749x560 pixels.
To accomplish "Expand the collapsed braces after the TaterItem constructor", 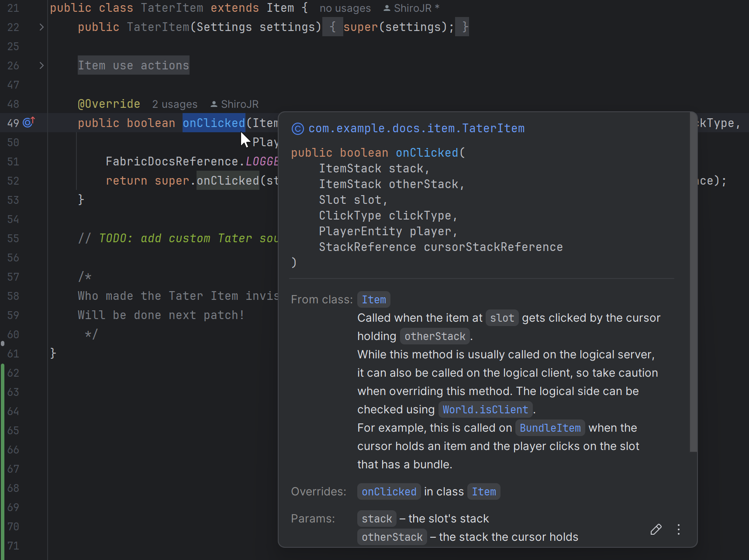I will click(333, 27).
